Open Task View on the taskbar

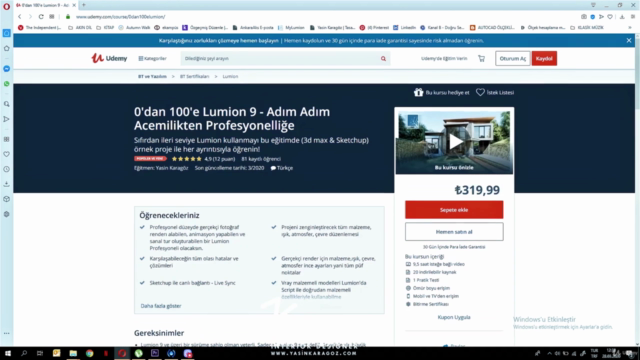(x=40, y=353)
